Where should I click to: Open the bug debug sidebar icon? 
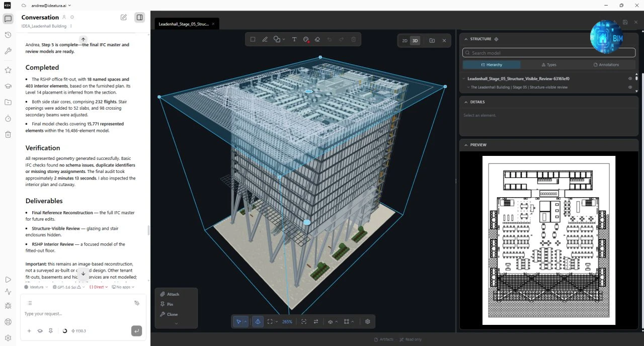[x=8, y=306]
